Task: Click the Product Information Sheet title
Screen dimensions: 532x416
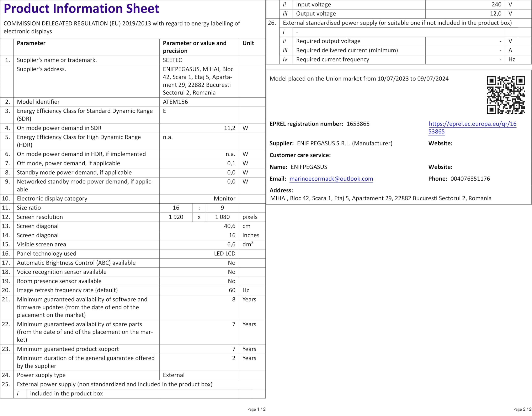Action: click(x=81, y=9)
